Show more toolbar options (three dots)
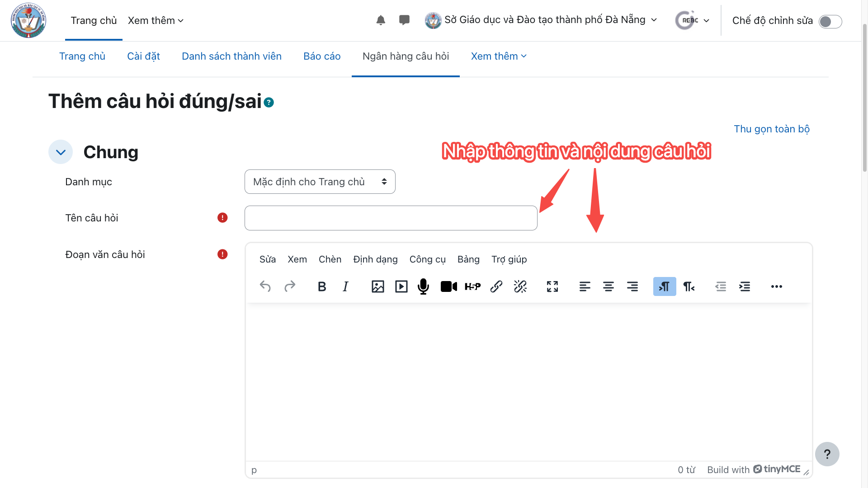Image resolution: width=868 pixels, height=488 pixels. [x=777, y=286]
